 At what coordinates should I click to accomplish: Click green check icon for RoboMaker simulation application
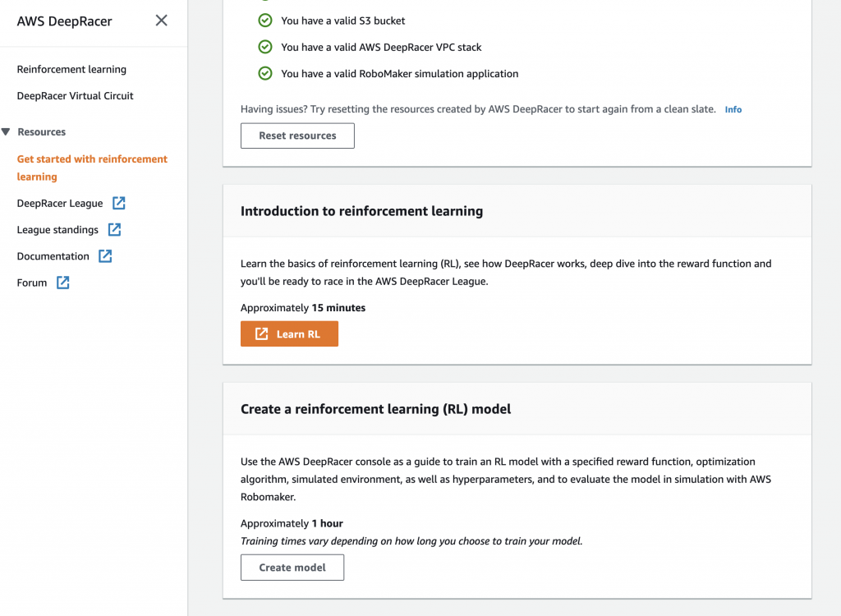click(265, 73)
